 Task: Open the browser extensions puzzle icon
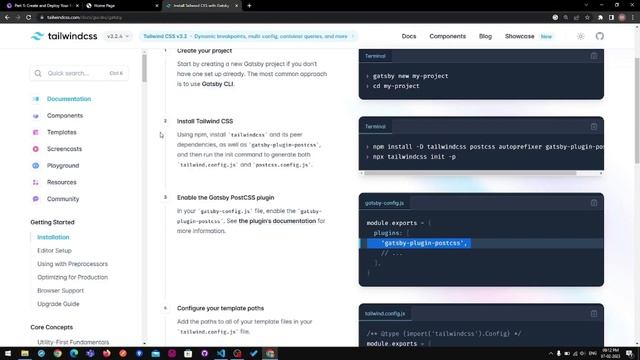click(x=600, y=18)
